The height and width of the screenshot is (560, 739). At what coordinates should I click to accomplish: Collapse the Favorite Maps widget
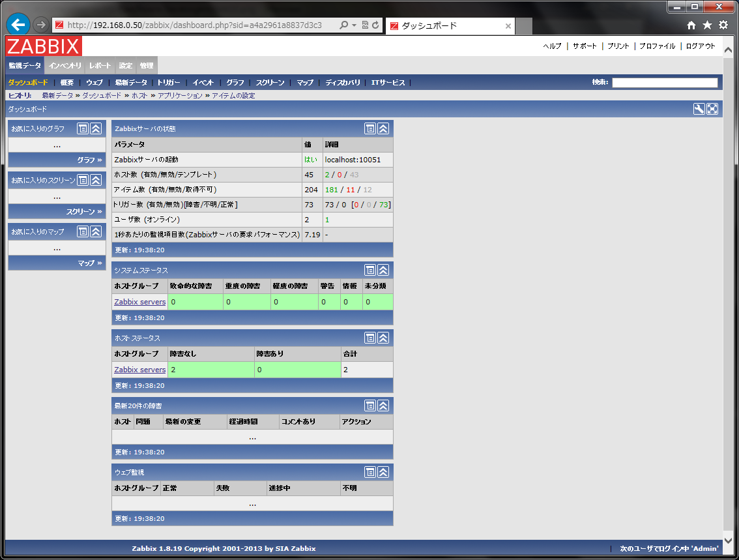96,231
